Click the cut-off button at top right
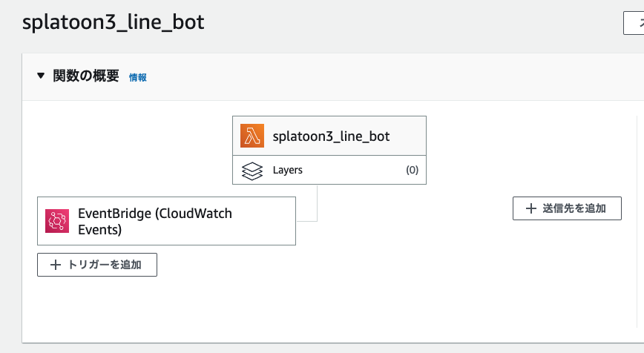 634,23
